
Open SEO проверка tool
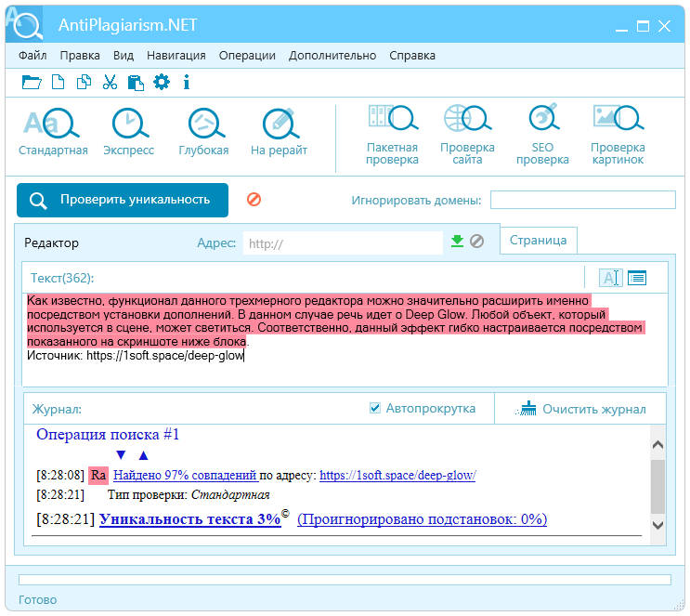(x=542, y=135)
